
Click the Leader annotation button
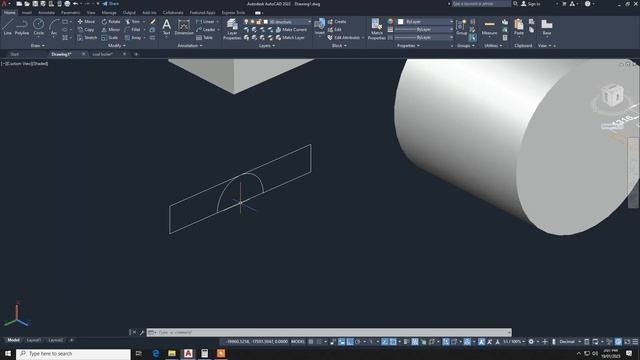pos(206,29)
